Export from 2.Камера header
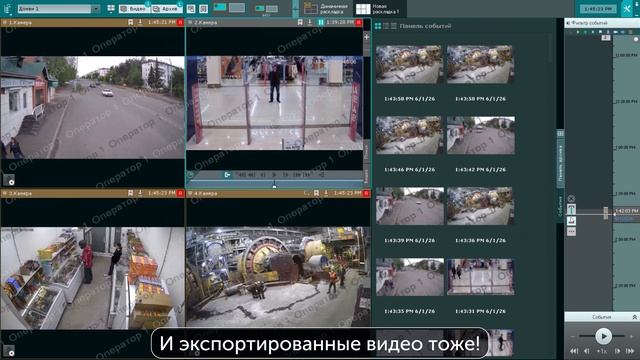This screenshot has width=640, height=360. [310, 22]
